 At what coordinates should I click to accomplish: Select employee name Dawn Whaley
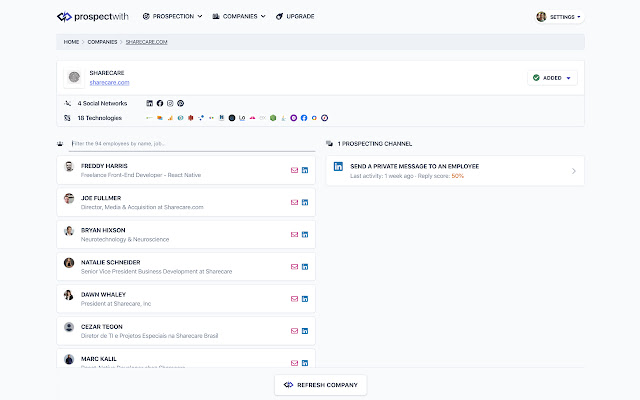[x=103, y=295]
